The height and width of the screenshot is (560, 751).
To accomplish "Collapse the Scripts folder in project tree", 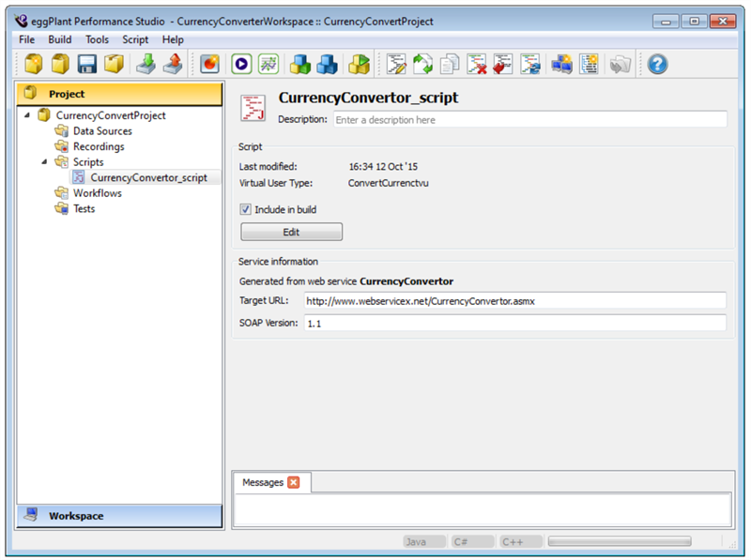I will tap(44, 162).
